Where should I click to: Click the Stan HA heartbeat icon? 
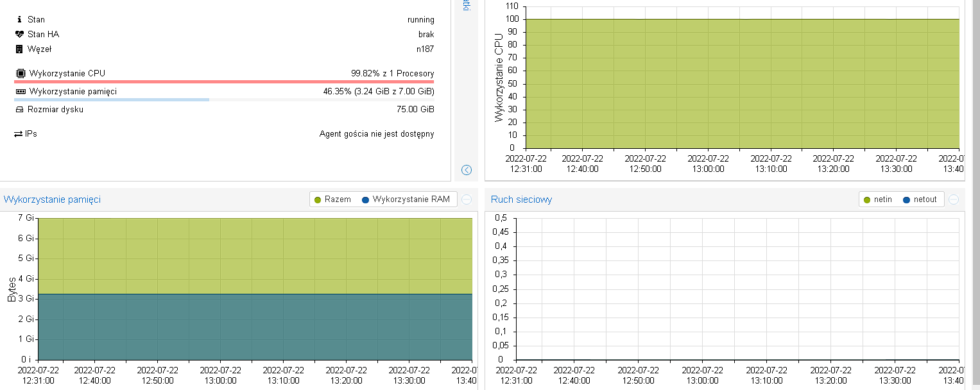[x=19, y=35]
